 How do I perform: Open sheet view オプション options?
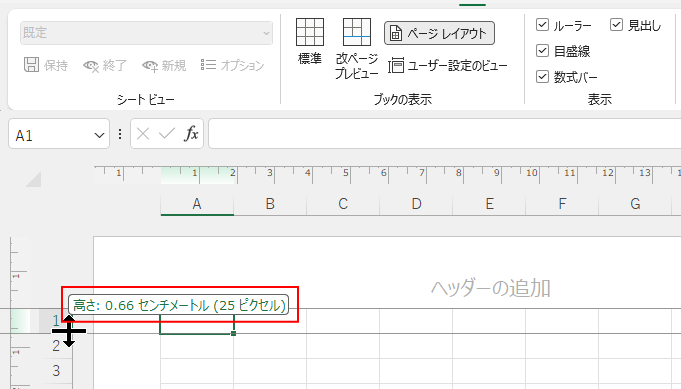(232, 66)
